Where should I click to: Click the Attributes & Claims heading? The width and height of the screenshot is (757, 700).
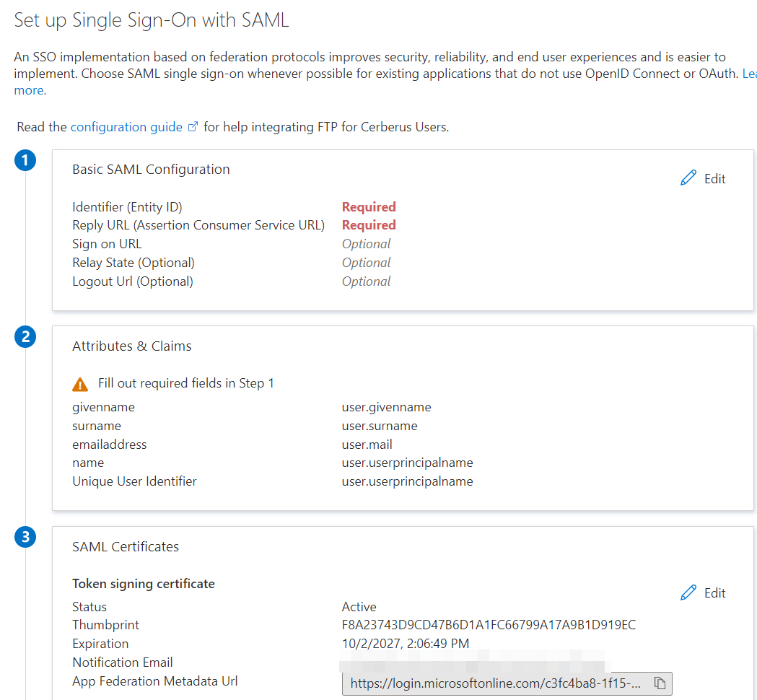(x=131, y=346)
